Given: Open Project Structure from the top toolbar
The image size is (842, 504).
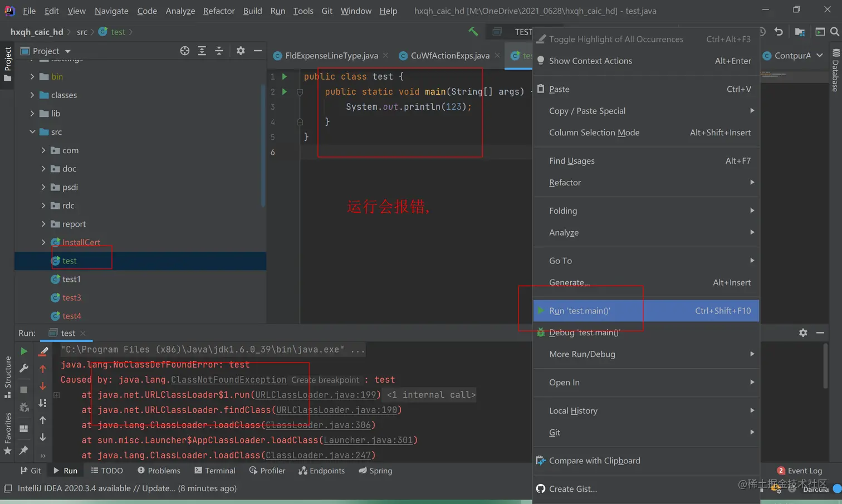Looking at the screenshot, I should coord(800,32).
